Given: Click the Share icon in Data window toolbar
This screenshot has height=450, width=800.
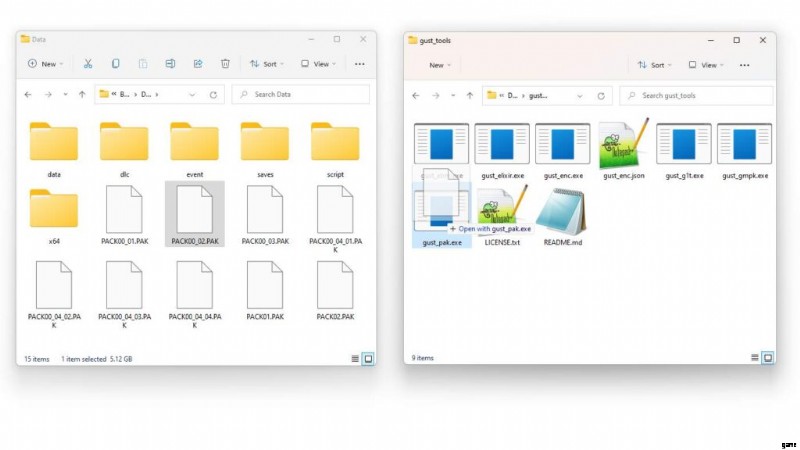Looking at the screenshot, I should tap(198, 64).
